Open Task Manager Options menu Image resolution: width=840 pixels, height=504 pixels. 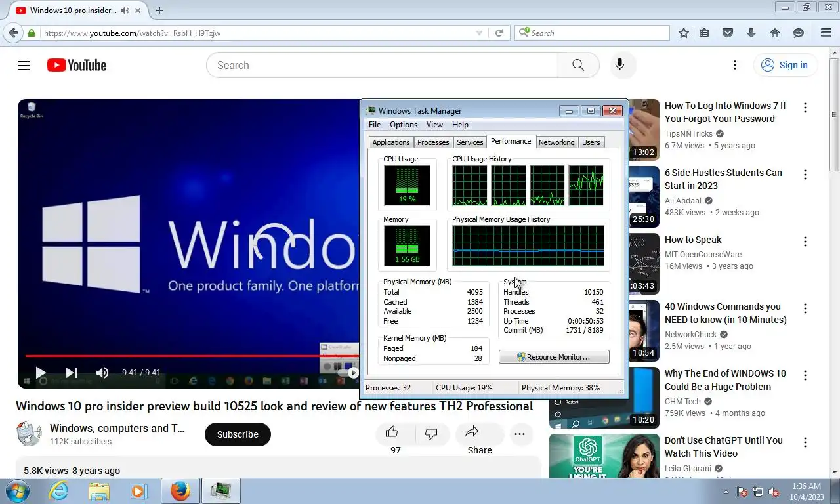pyautogui.click(x=404, y=125)
